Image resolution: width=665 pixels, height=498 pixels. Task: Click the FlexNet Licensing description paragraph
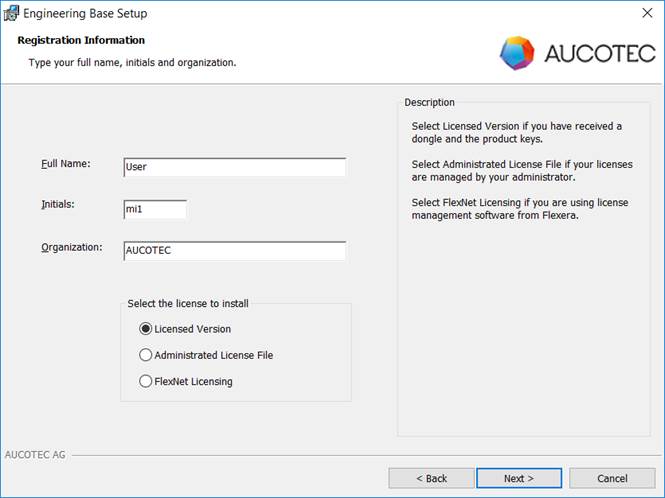click(520, 209)
